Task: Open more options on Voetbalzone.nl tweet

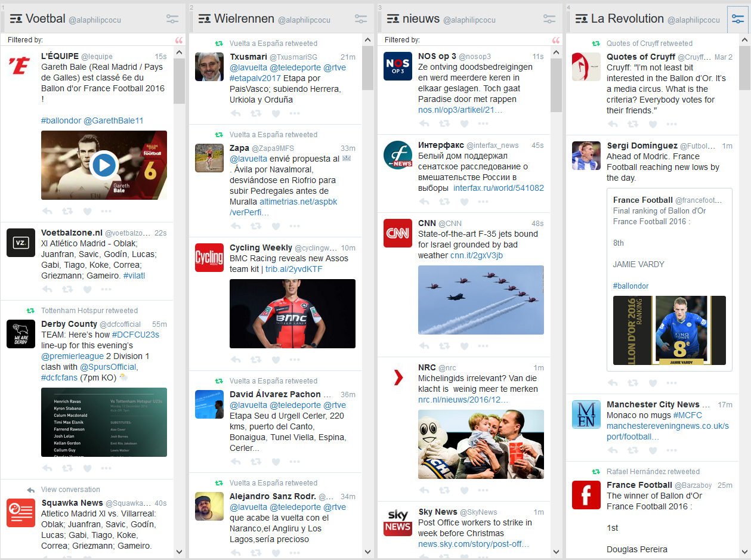Action: click(106, 289)
